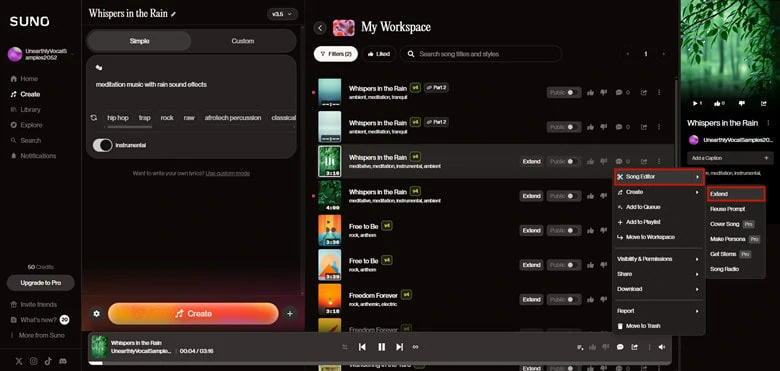Open the TikTok social link
Screen dimensions: 780x371
pyautogui.click(x=48, y=362)
